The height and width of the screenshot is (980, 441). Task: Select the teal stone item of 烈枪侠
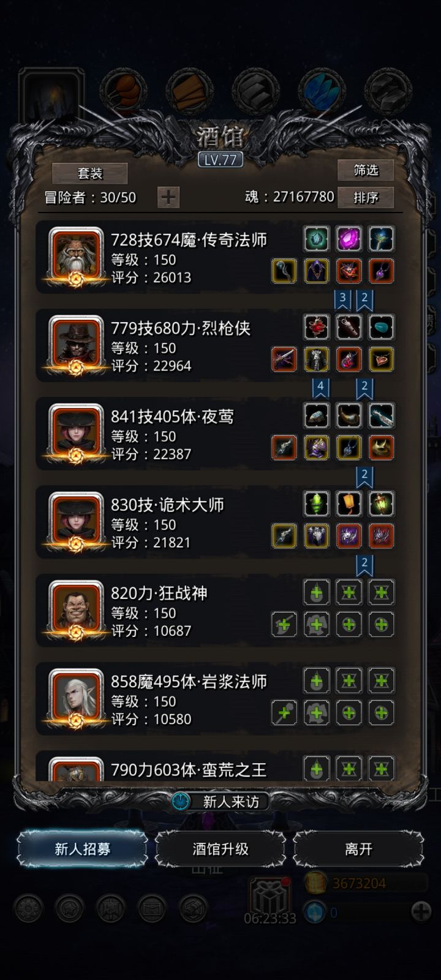point(382,327)
